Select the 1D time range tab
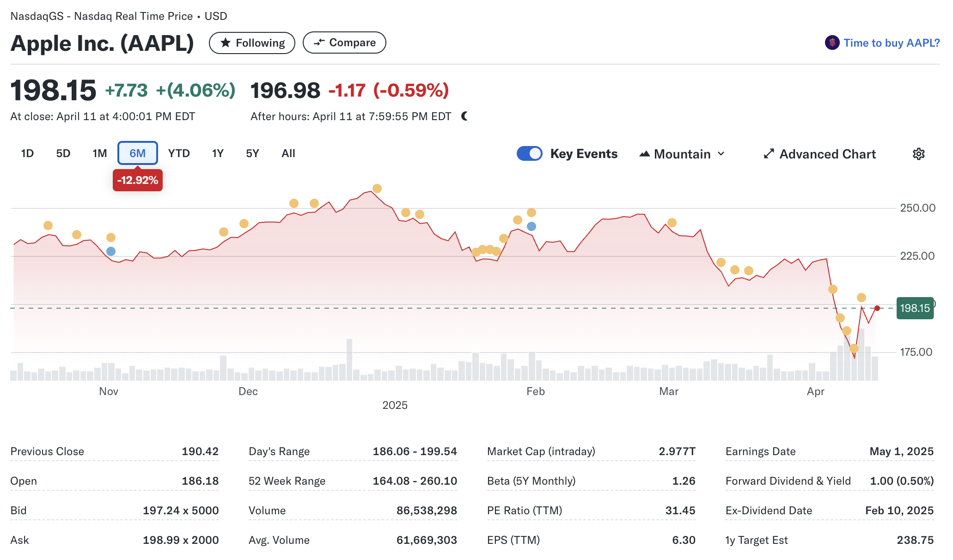The width and height of the screenshot is (953, 560). [x=27, y=153]
